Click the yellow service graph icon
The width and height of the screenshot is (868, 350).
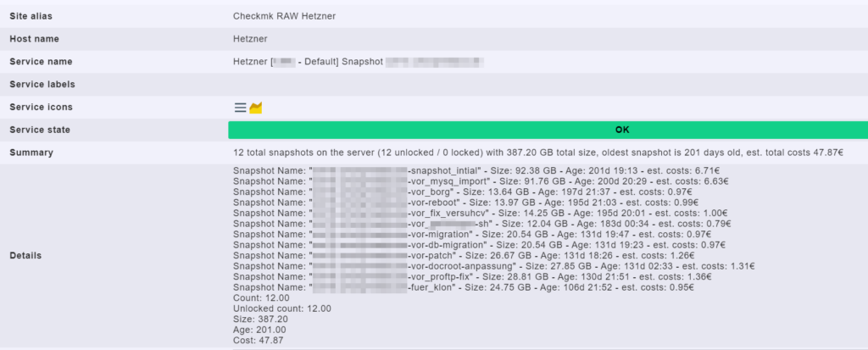[256, 108]
